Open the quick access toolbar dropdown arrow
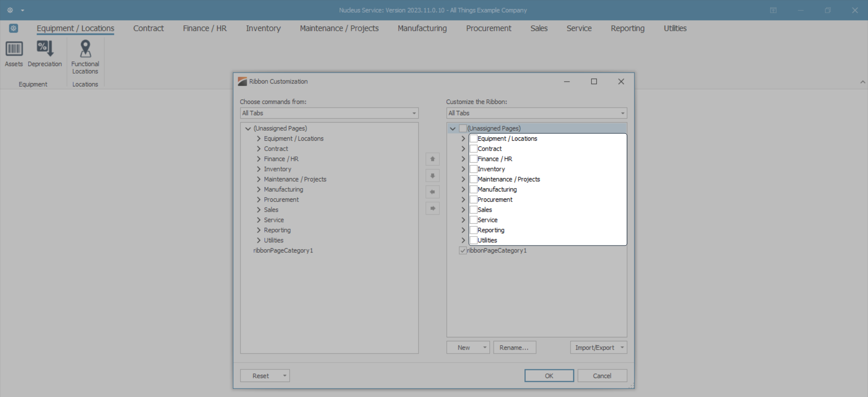The height and width of the screenshot is (397, 868). pos(23,10)
